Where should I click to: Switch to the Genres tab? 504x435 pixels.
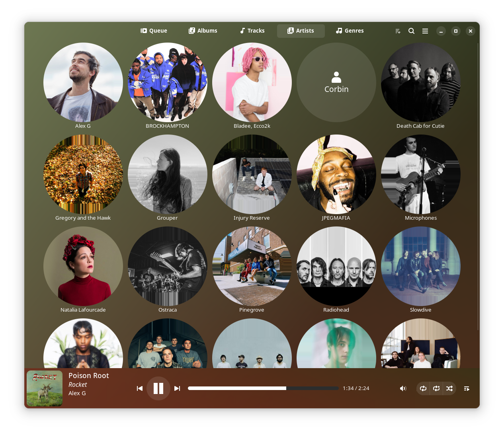click(x=350, y=31)
